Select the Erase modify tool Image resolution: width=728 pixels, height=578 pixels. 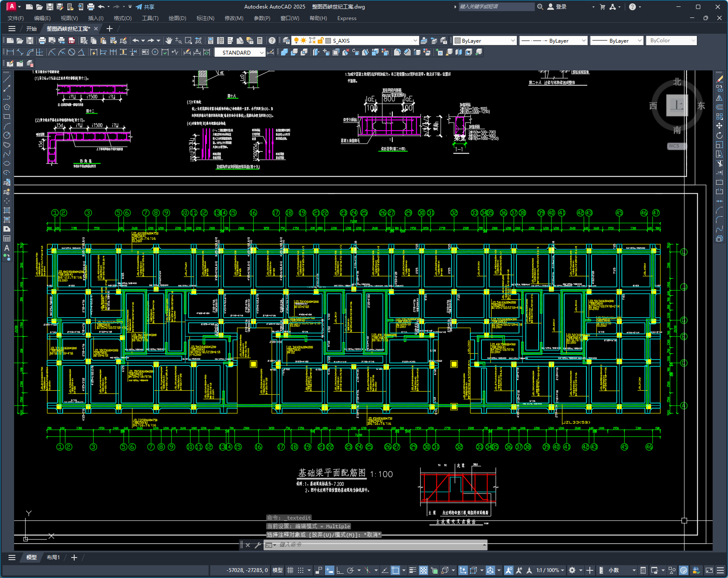point(719,79)
